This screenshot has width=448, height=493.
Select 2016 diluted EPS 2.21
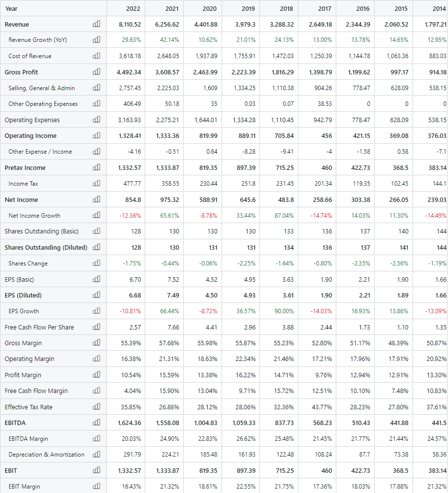tap(364, 295)
